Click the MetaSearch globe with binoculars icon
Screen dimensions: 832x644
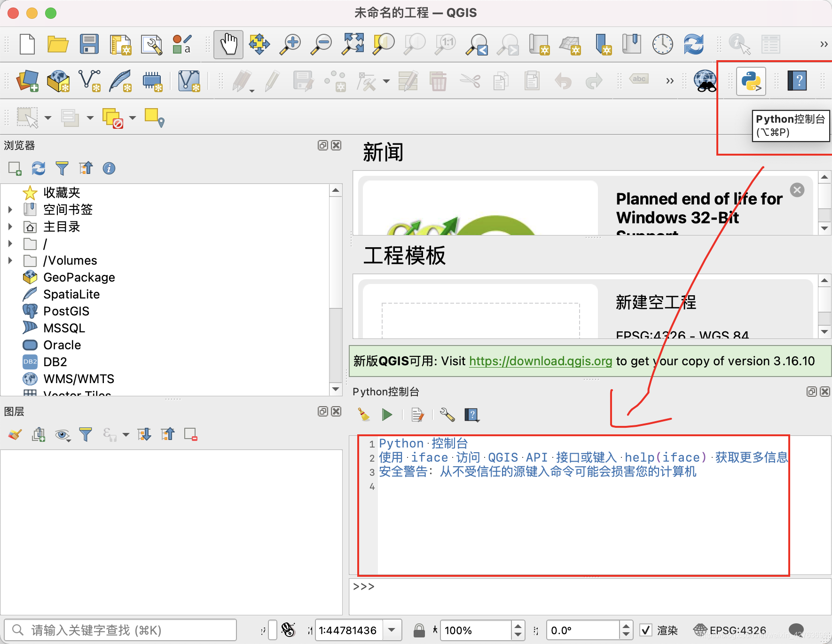[x=705, y=81]
